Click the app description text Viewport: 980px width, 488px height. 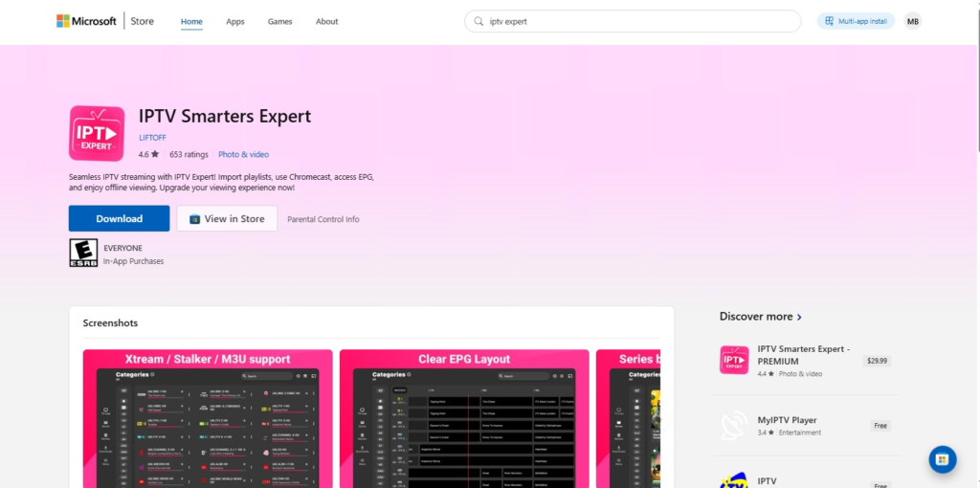(222, 183)
